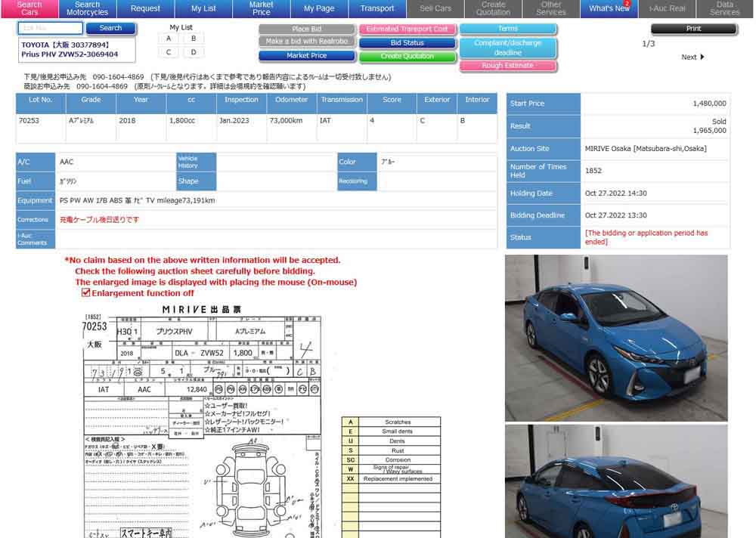
Task: Open Estimated Transport Cost
Action: (x=407, y=29)
